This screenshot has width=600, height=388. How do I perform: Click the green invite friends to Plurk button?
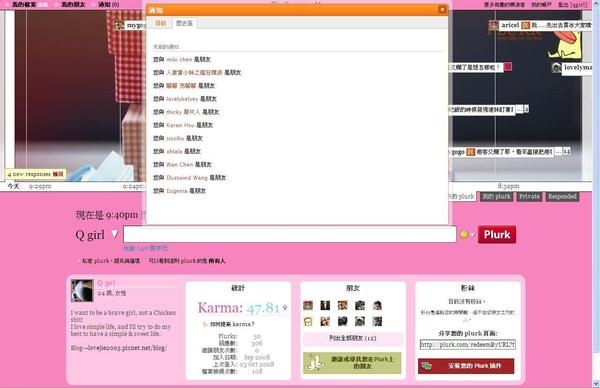click(352, 363)
